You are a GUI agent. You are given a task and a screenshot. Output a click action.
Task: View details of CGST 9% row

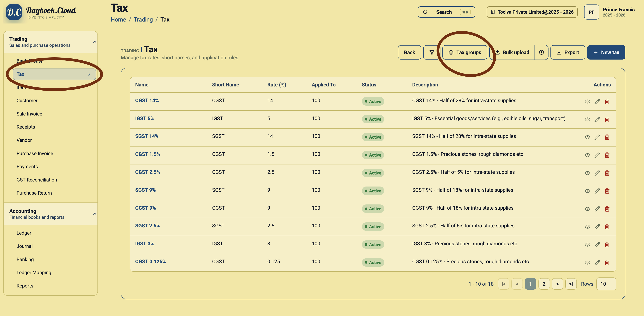pos(587,209)
